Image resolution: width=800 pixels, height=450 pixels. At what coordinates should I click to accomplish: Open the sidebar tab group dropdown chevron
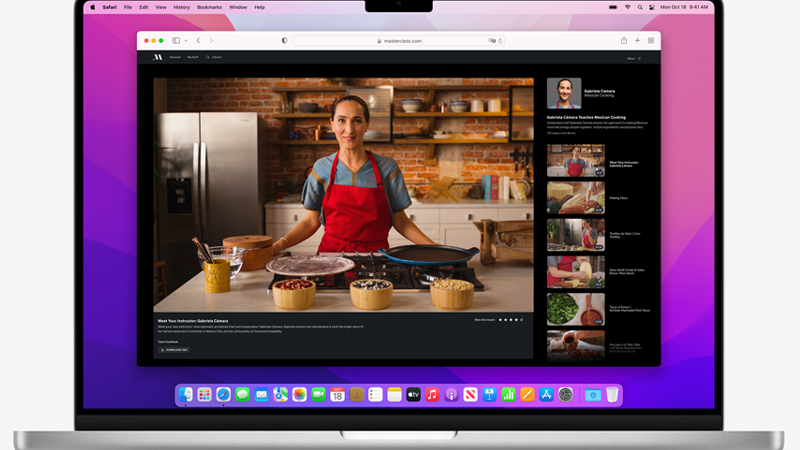pyautogui.click(x=186, y=40)
